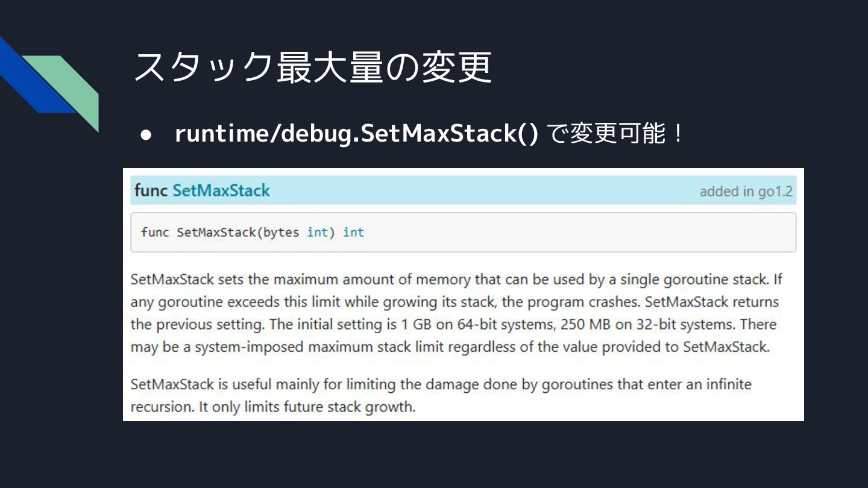868x488 pixels.
Task: Click the word func in blue header
Action: [151, 191]
